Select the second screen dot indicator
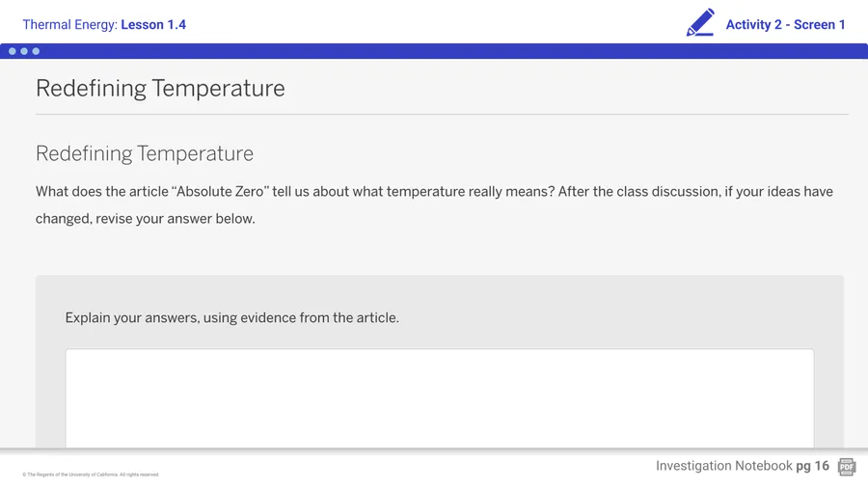Screen dimensions: 868x488 click(24, 51)
